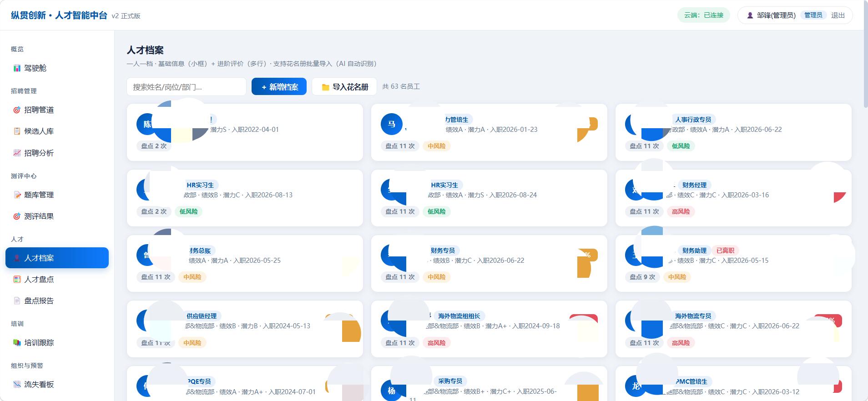Click the 题库管理 notepad icon

point(17,195)
